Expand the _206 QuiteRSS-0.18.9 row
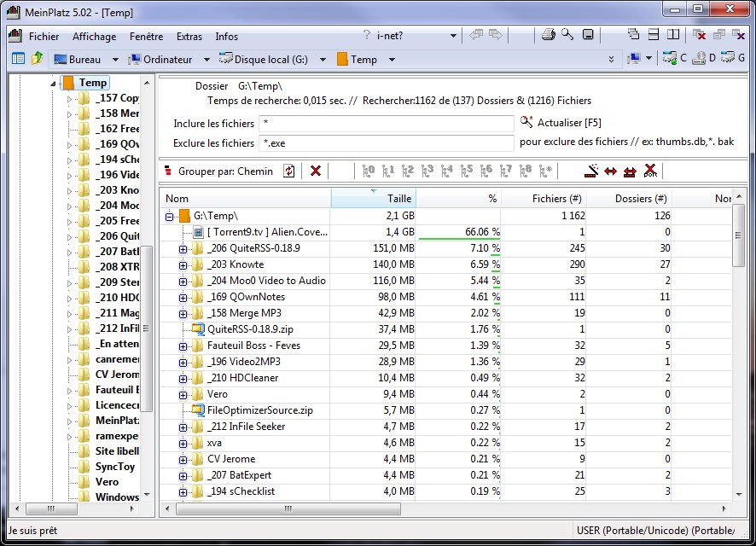The height and width of the screenshot is (546, 756). pos(183,249)
